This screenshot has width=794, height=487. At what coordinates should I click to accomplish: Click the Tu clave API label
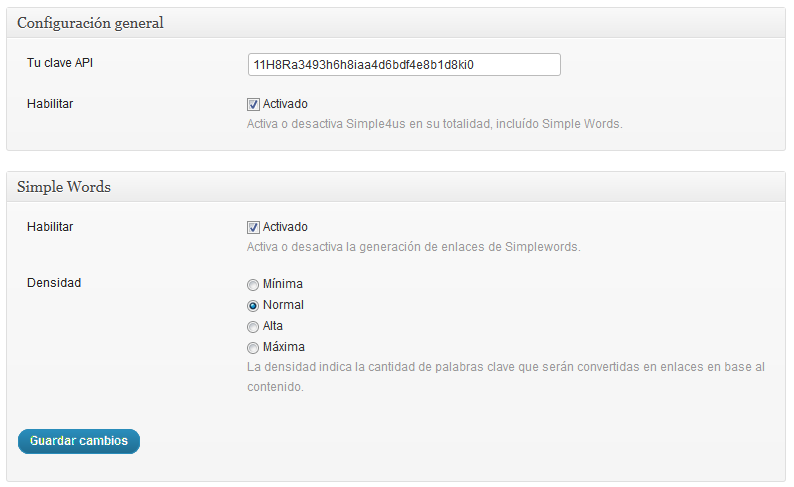click(x=60, y=63)
